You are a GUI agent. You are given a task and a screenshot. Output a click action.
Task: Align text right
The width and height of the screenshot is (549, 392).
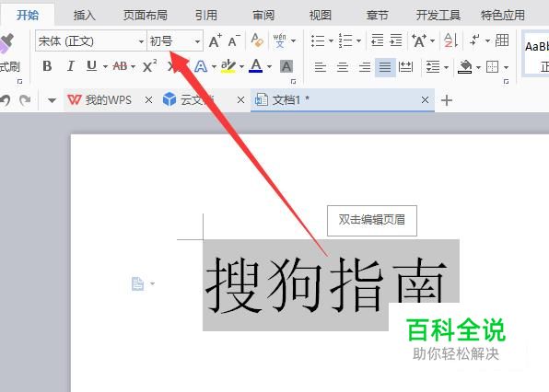(x=365, y=67)
